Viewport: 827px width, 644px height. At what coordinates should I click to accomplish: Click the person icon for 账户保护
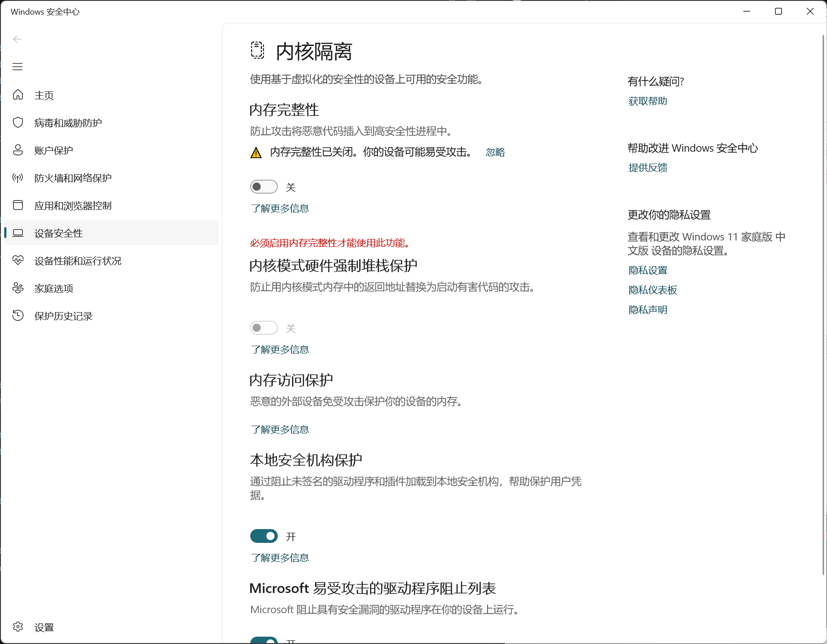(x=18, y=150)
